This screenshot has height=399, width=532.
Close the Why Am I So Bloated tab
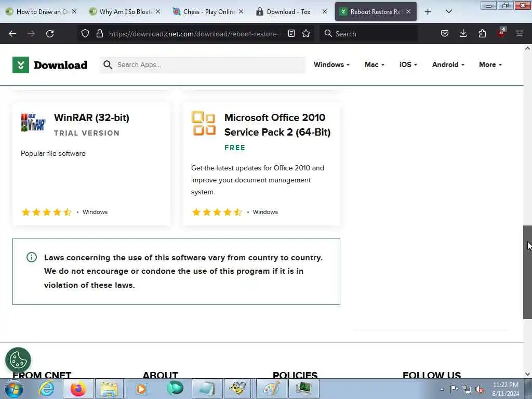[158, 11]
